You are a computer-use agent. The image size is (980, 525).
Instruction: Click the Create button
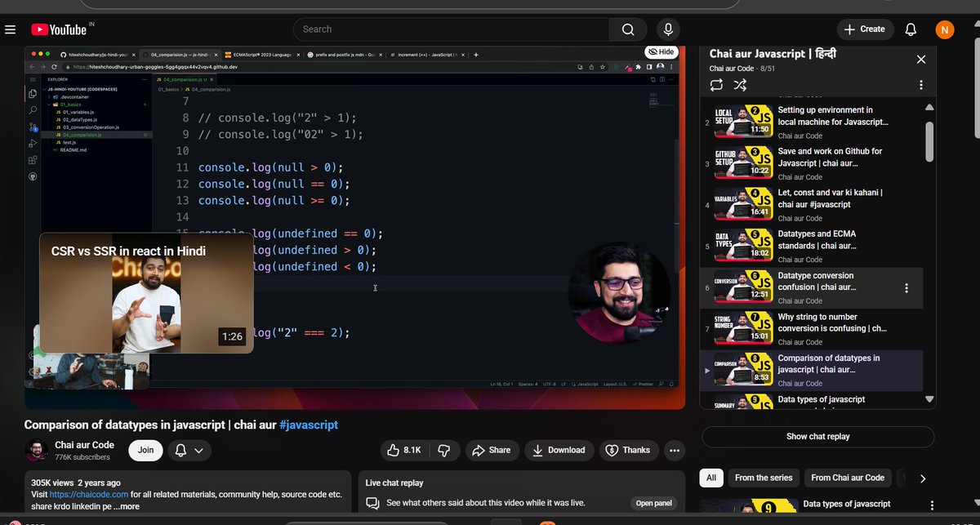[x=865, y=29]
